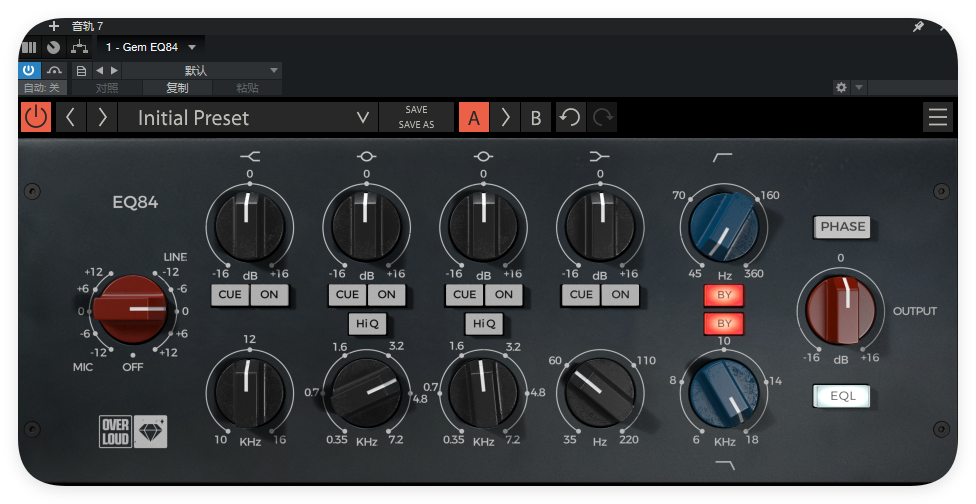The height and width of the screenshot is (504, 976).
Task: Click the Gem diamond logo
Action: 151,432
